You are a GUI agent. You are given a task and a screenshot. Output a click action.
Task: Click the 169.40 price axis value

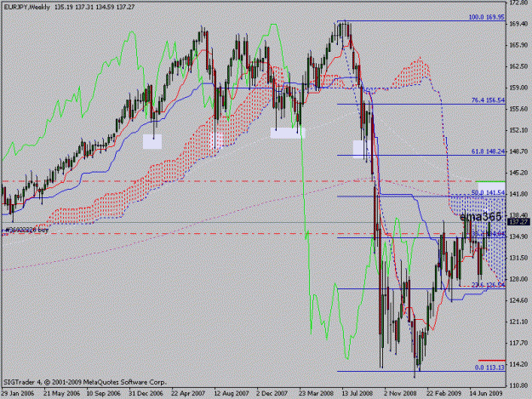(518, 24)
